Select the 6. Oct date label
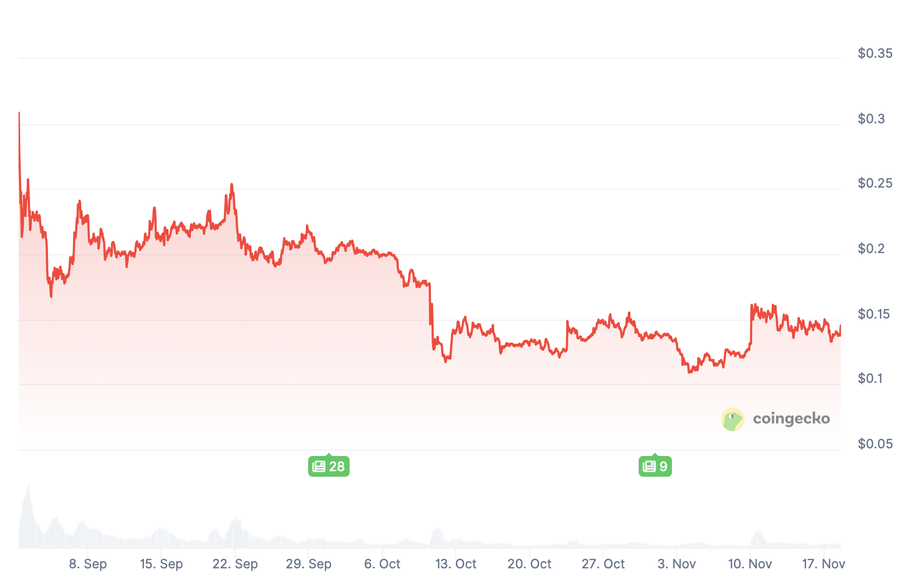The image size is (913, 588). (x=382, y=564)
